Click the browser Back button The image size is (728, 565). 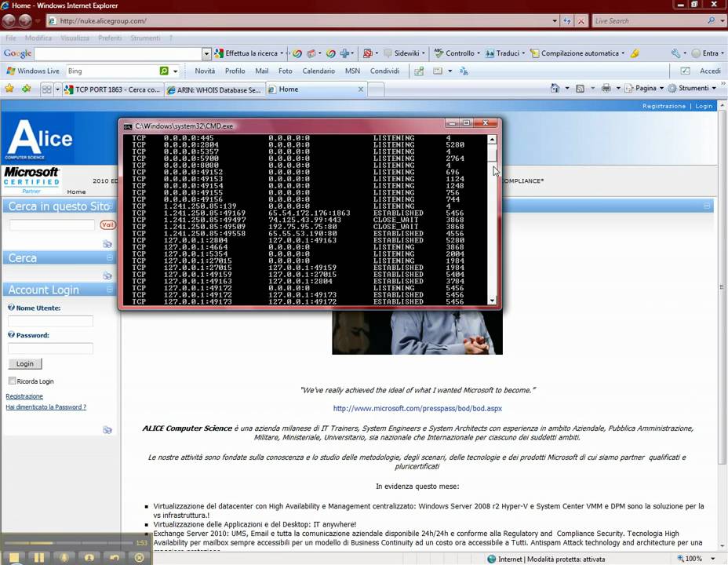(x=9, y=21)
